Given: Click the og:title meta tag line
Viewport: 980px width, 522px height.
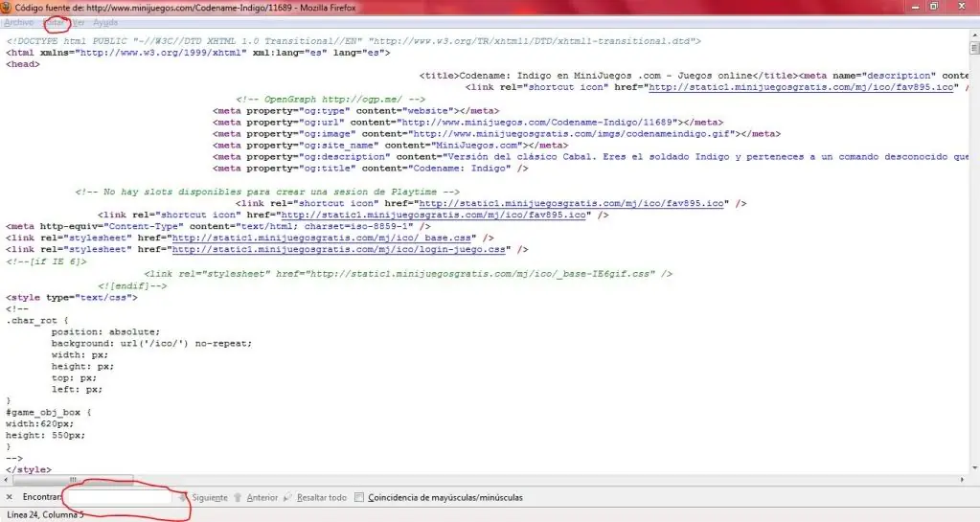Looking at the screenshot, I should (370, 169).
